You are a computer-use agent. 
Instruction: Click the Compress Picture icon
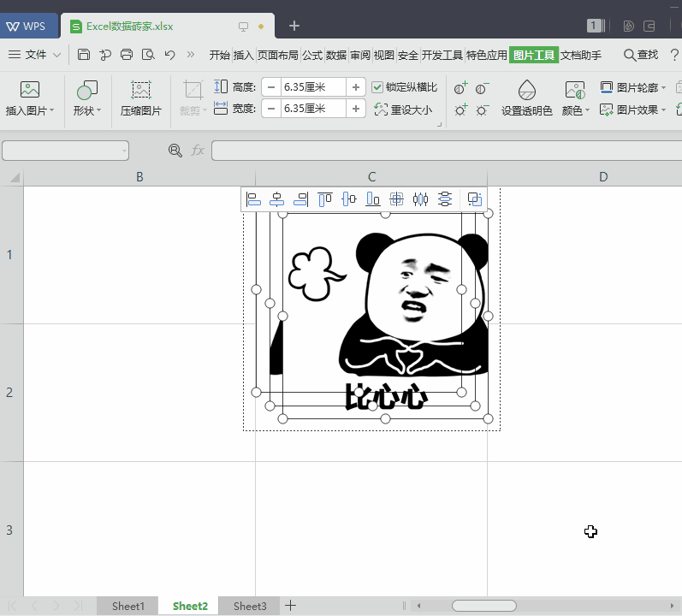141,90
